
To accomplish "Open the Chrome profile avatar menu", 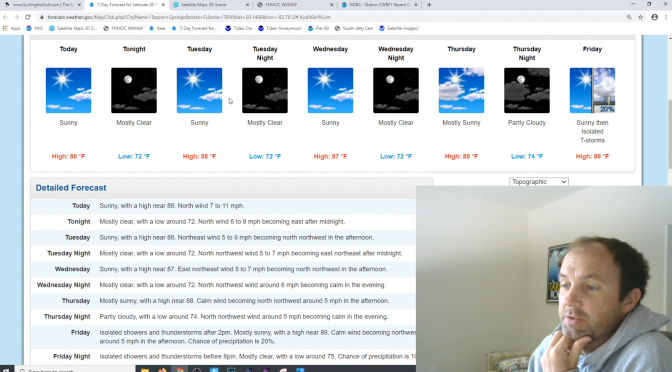I will click(654, 17).
